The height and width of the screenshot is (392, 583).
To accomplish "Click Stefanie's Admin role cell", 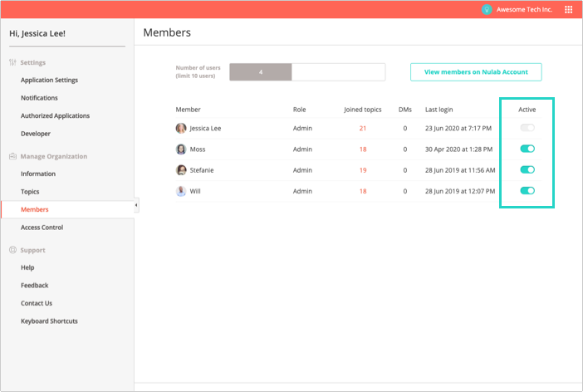I will coord(302,170).
